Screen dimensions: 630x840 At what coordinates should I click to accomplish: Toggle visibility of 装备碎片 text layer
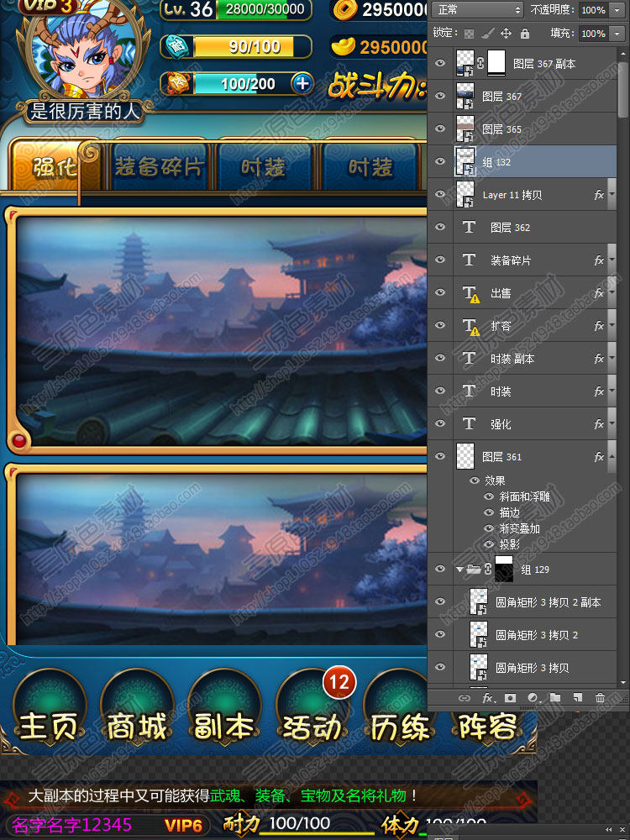[440, 260]
